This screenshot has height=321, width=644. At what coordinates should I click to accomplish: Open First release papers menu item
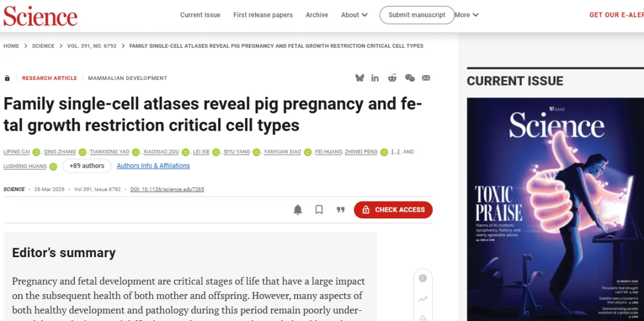[263, 15]
